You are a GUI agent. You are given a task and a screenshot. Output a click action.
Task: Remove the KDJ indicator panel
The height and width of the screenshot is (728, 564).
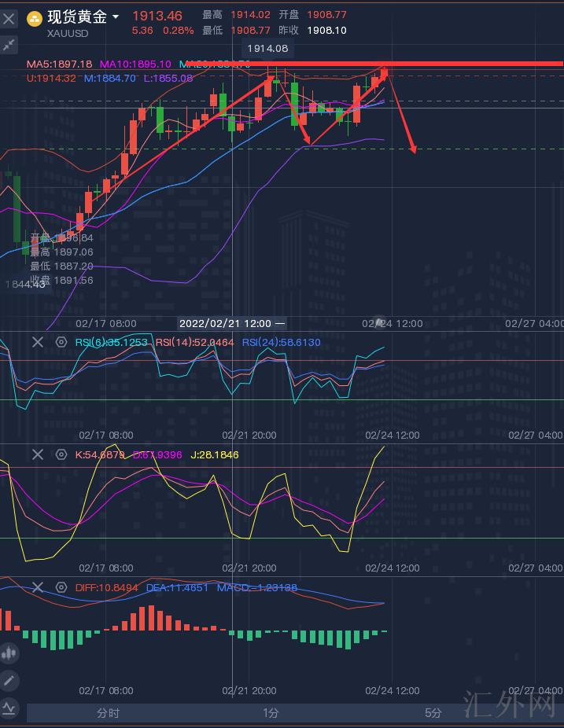point(38,454)
